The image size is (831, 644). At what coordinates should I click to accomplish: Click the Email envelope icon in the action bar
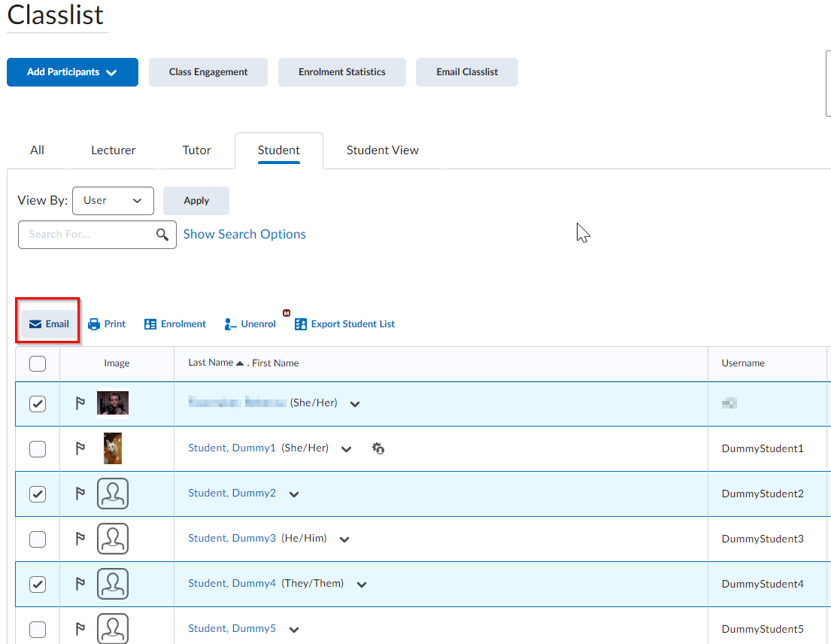pyautogui.click(x=35, y=324)
